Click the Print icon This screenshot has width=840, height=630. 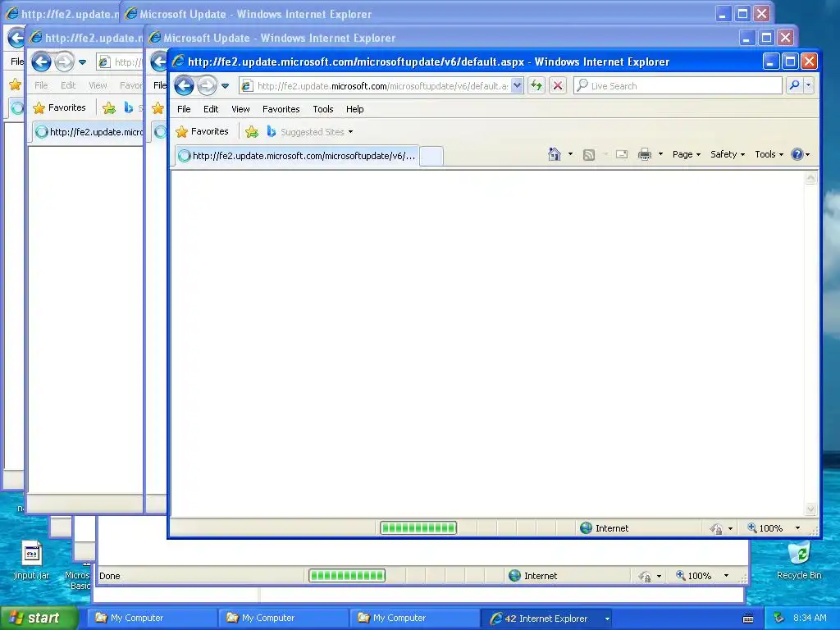pos(645,155)
